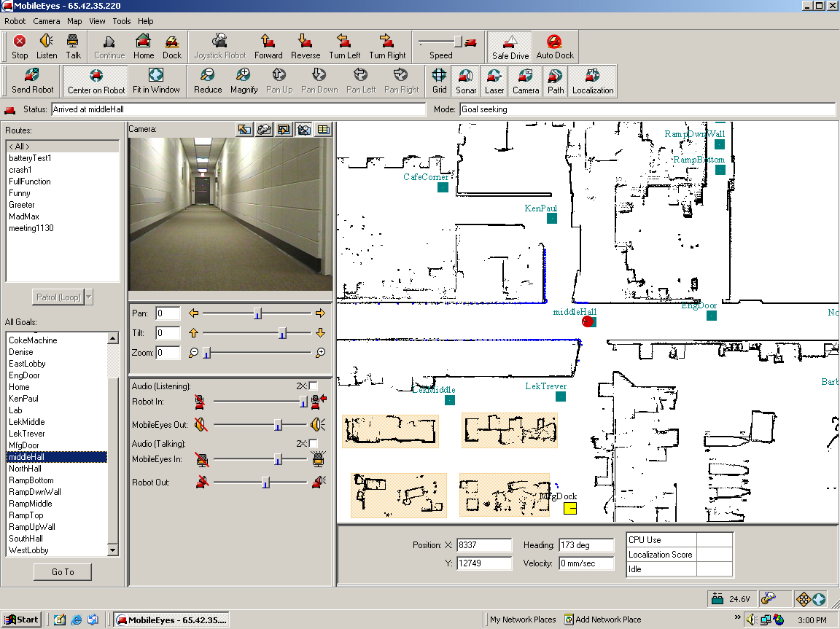Mute the Robot Out speaker icon
Image resolution: width=840 pixels, height=629 pixels.
(x=202, y=482)
